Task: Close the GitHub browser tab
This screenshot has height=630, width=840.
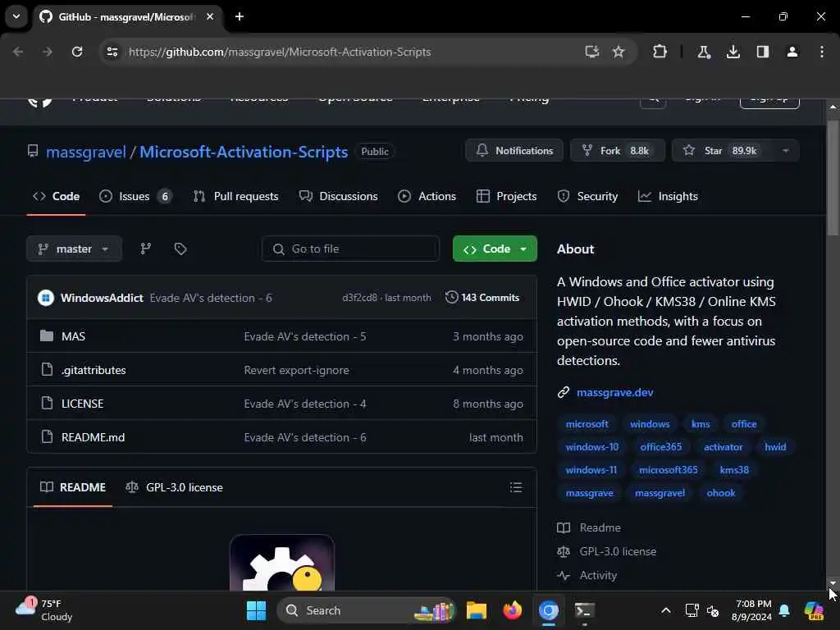Action: point(210,16)
